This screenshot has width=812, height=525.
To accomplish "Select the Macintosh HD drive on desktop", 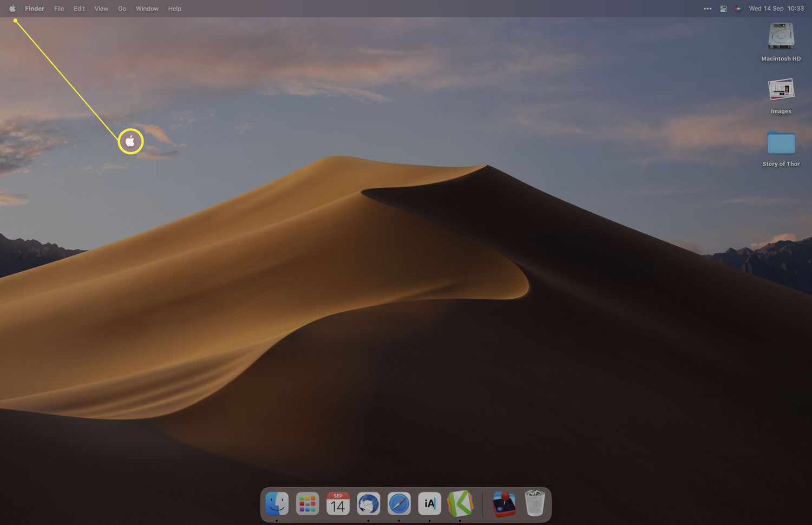I will point(781,37).
